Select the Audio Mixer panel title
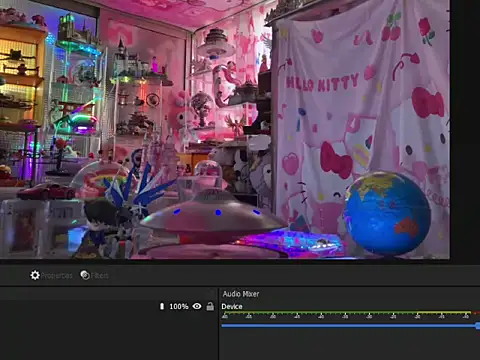Image resolution: width=480 pixels, height=360 pixels. (x=241, y=294)
